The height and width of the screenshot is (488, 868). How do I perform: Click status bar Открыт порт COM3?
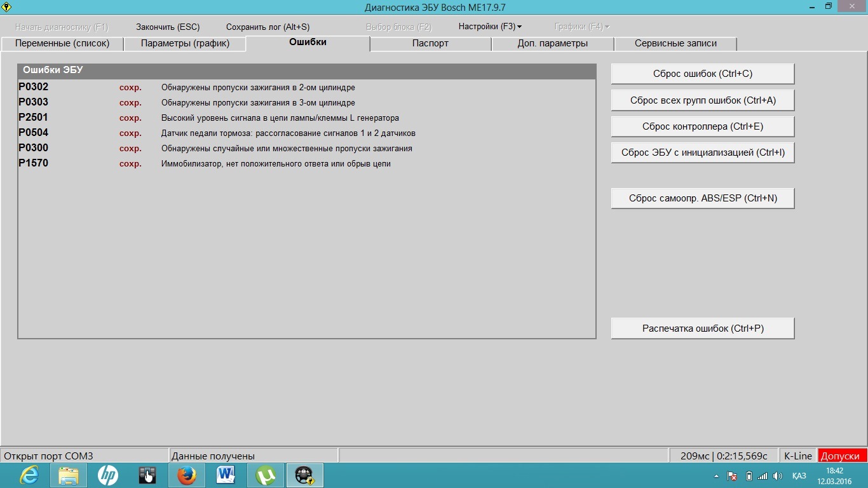(x=85, y=456)
